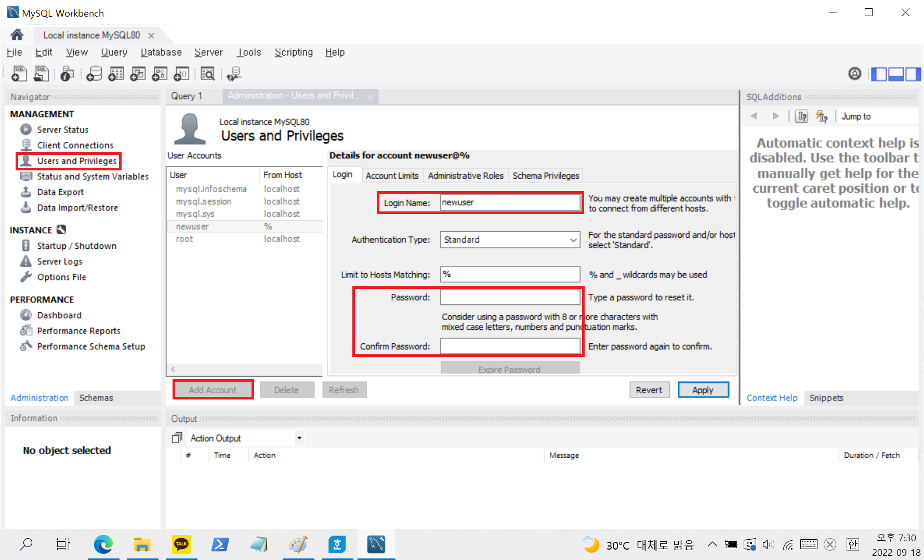The width and height of the screenshot is (924, 560).
Task: Open the Database menu
Action: coord(161,52)
